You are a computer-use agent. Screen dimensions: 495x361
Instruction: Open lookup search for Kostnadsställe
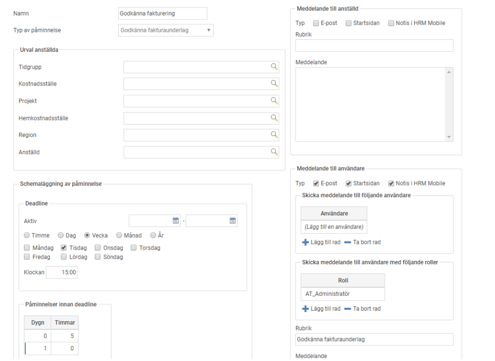[x=274, y=83]
